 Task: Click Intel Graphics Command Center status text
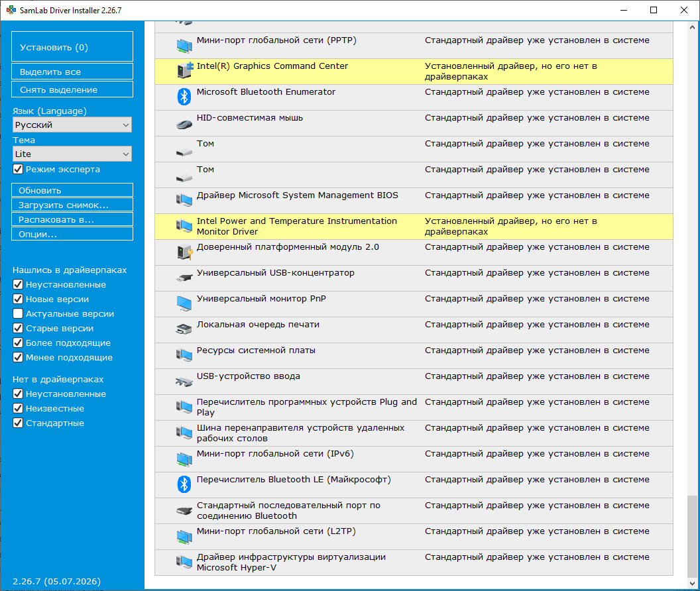click(510, 72)
